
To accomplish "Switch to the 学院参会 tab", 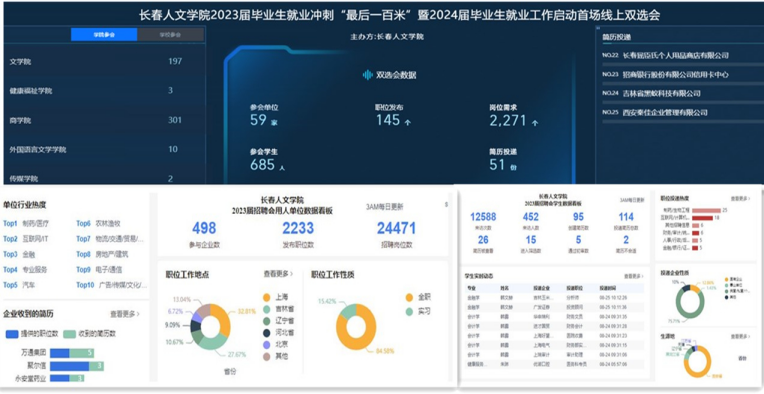I will click(104, 35).
